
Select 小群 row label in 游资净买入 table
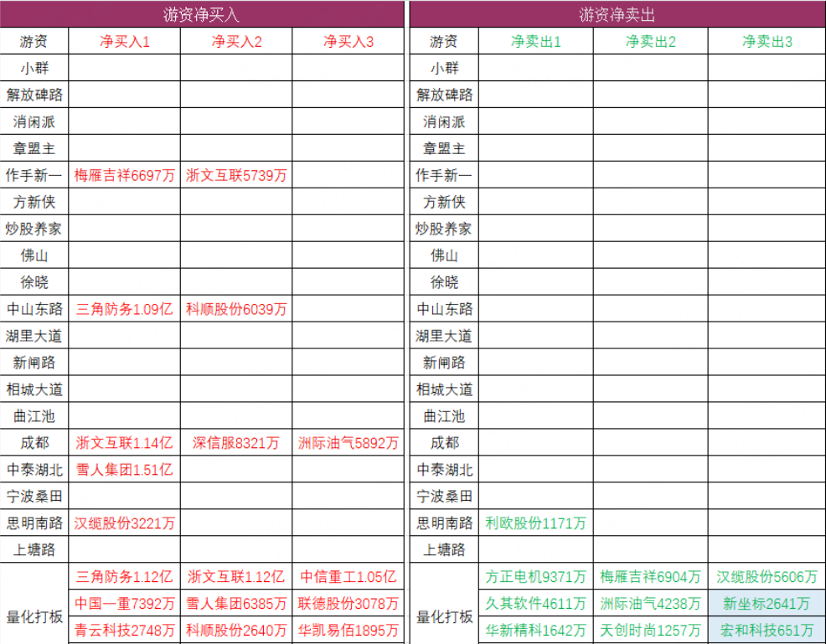[34, 68]
